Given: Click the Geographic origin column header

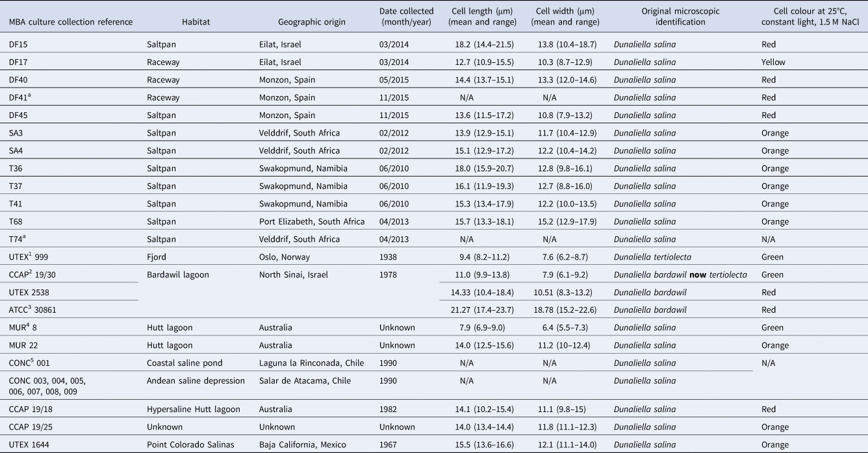Looking at the screenshot, I should click(x=311, y=22).
